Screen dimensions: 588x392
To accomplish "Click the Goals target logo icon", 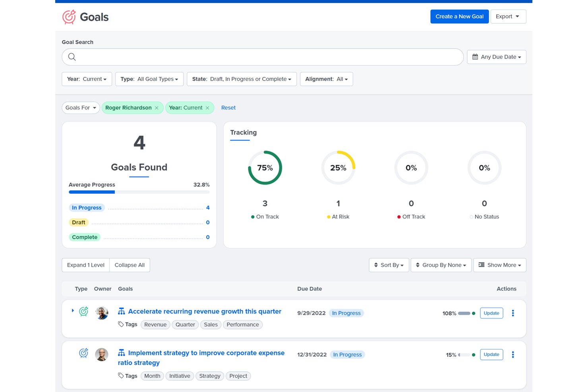I will (69, 17).
